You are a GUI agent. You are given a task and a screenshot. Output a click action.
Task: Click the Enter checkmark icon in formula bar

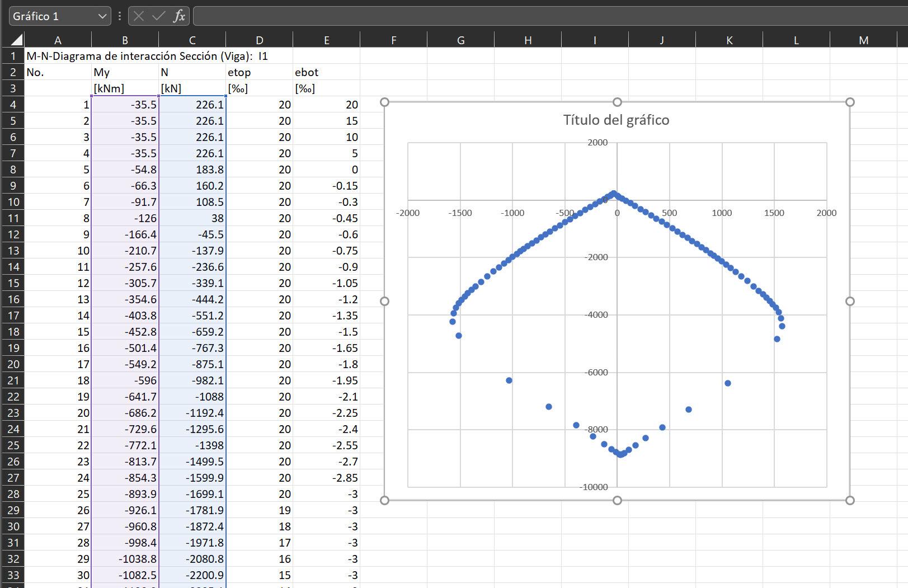coord(159,16)
